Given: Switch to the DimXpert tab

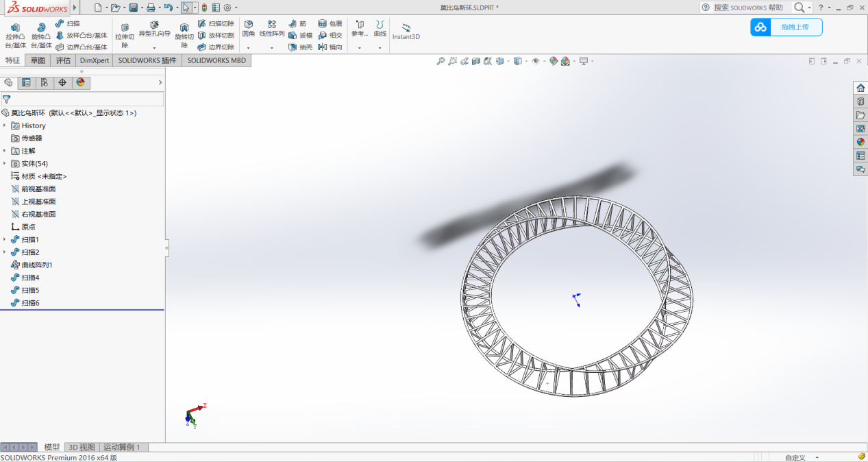Looking at the screenshot, I should pyautogui.click(x=95, y=60).
